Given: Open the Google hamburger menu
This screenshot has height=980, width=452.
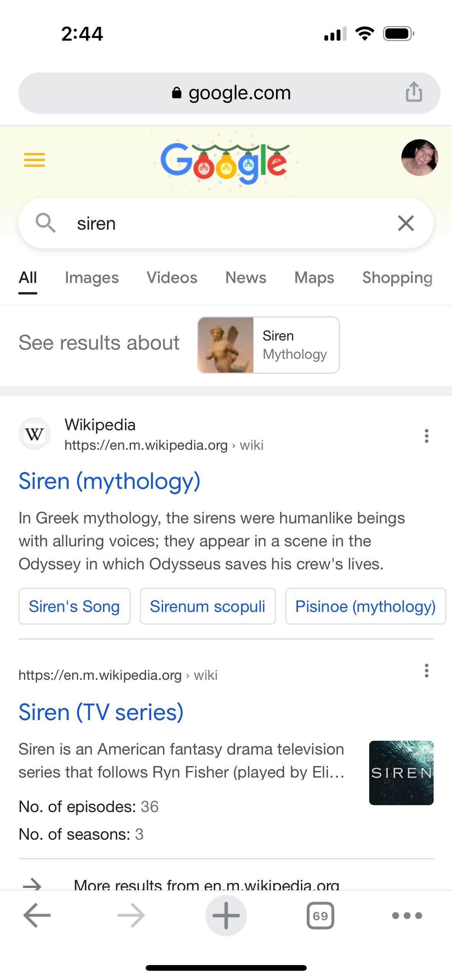Looking at the screenshot, I should pos(35,159).
